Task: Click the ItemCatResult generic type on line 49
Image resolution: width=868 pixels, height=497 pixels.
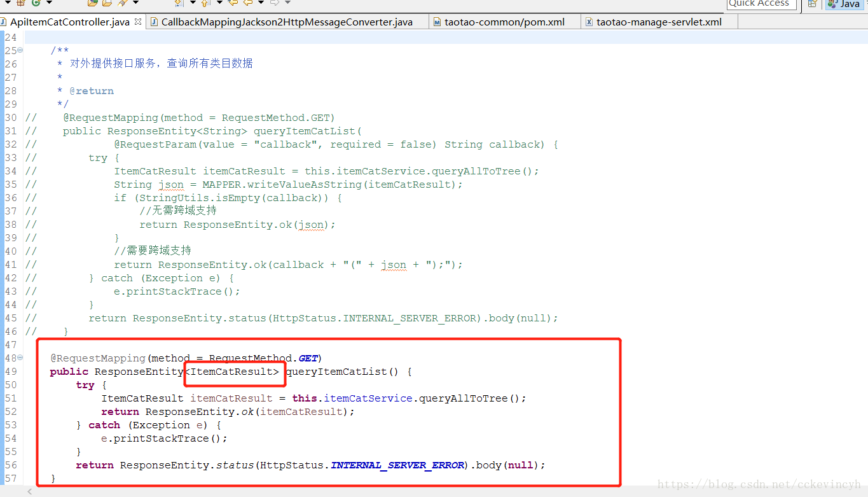Action: coord(235,372)
